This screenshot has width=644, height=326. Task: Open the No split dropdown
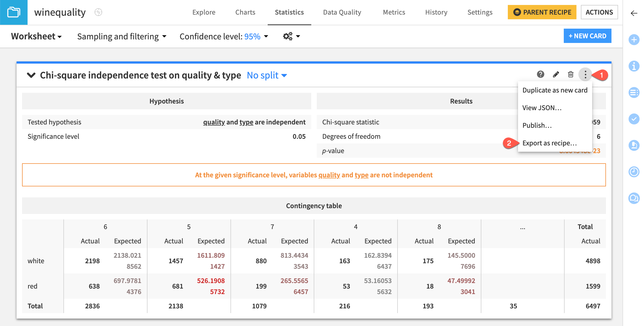click(x=266, y=75)
